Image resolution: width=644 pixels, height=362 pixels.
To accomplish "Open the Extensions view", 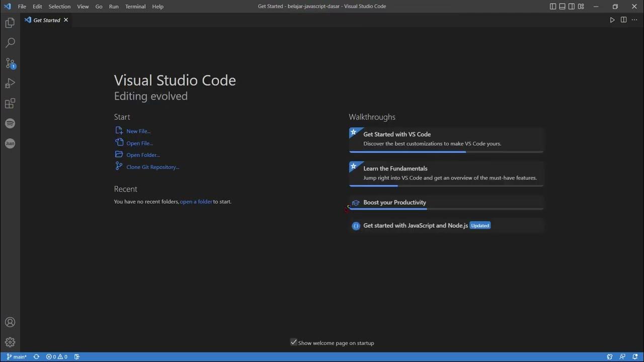I will pos(10,104).
